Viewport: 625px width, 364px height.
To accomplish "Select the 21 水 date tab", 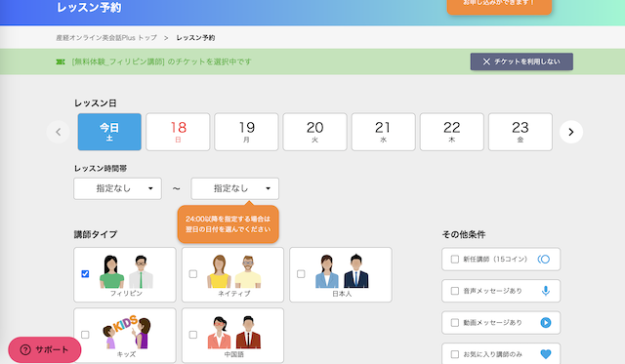I will (383, 132).
